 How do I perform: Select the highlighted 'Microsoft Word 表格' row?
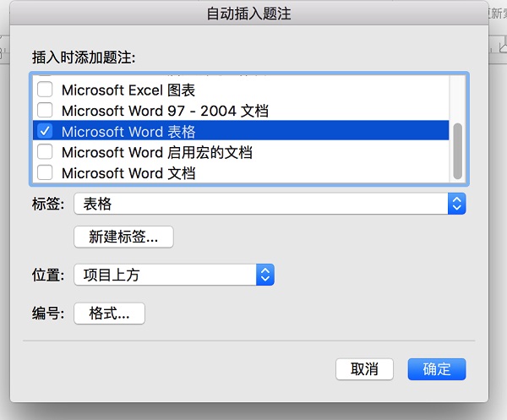pyautogui.click(x=241, y=131)
